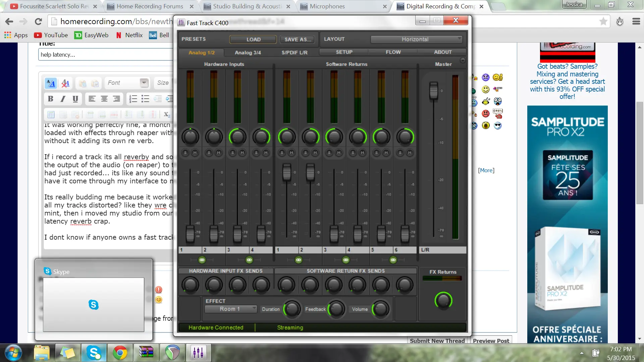Select the Analog 1/2 output tab
This screenshot has width=644, height=362.
[x=201, y=53]
